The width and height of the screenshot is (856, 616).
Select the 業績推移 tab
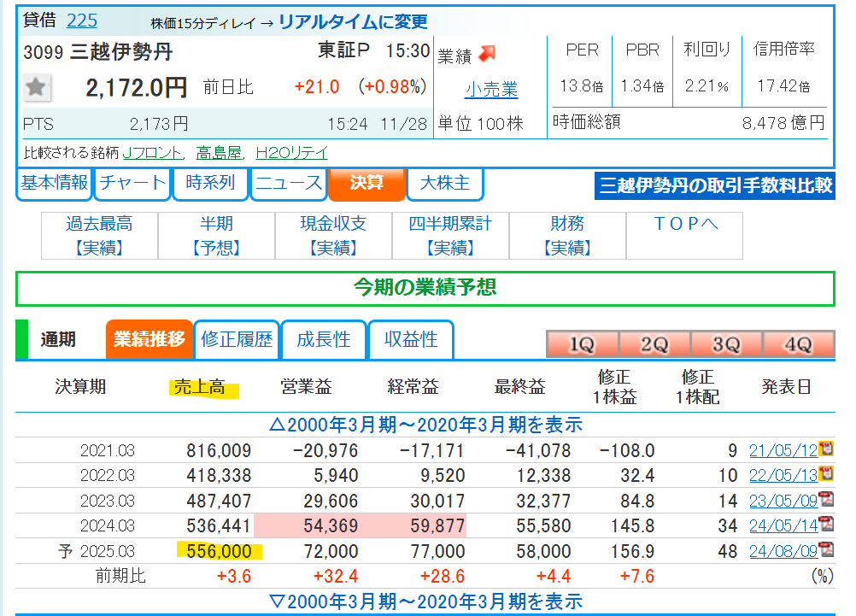pyautogui.click(x=149, y=340)
